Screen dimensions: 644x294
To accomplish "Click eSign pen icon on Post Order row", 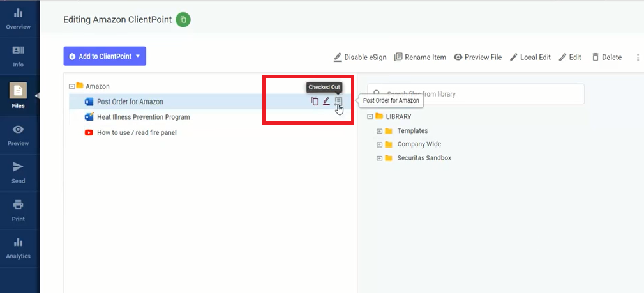I will [x=326, y=101].
